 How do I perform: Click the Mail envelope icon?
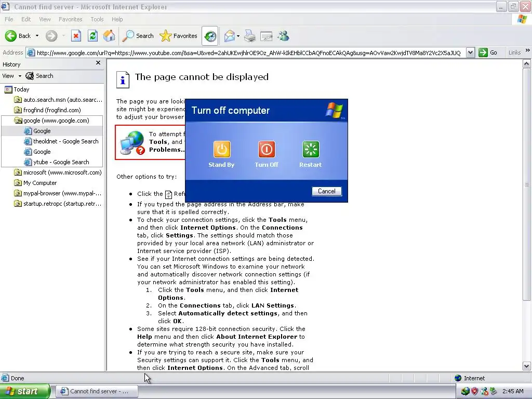(x=229, y=36)
